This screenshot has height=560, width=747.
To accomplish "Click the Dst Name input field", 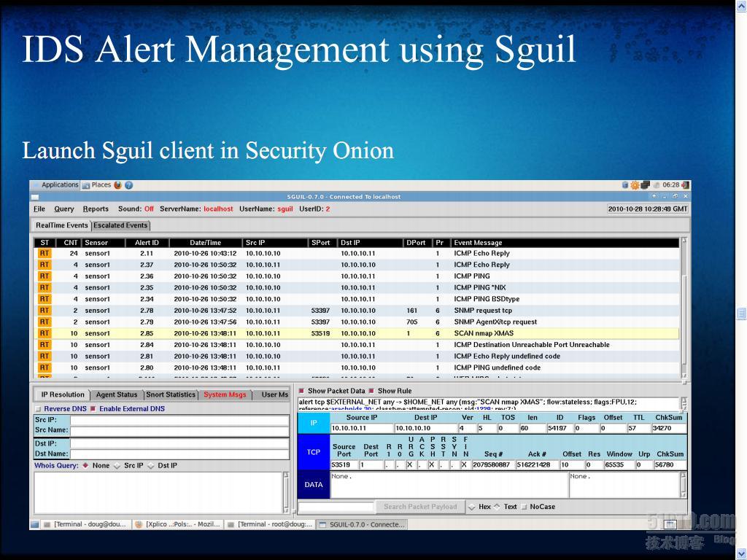I will (x=179, y=454).
